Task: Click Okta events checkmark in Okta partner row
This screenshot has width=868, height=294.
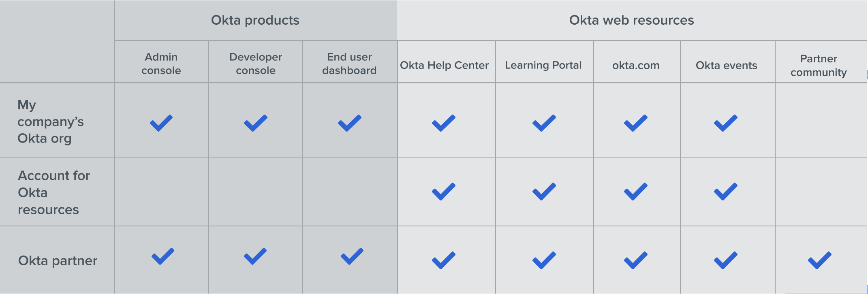Action: click(x=725, y=260)
